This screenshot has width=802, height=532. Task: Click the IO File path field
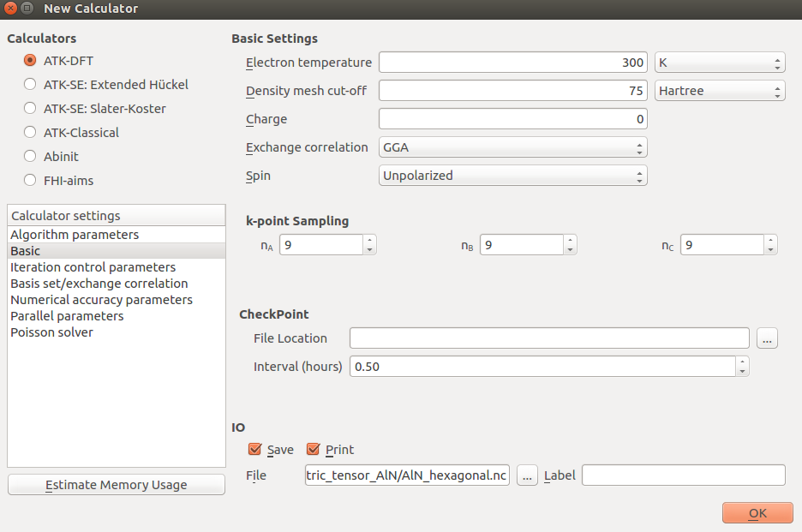coord(407,475)
